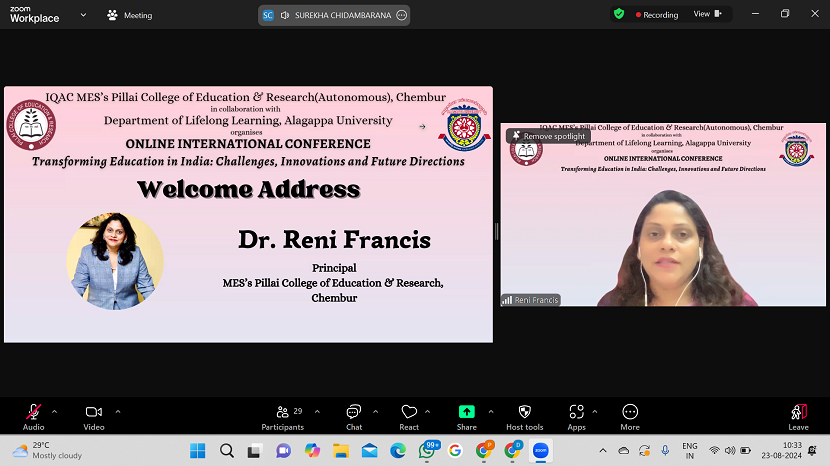Open the View layout menu
The width and height of the screenshot is (830, 466).
tap(708, 14)
